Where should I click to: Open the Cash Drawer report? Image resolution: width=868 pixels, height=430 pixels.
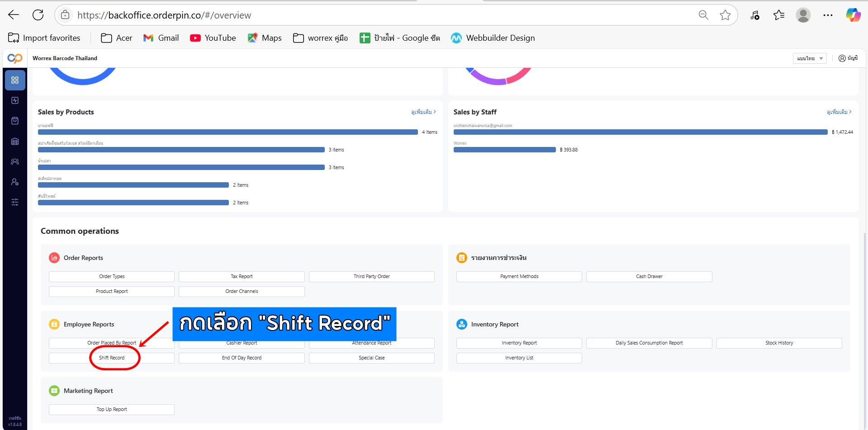pos(649,276)
